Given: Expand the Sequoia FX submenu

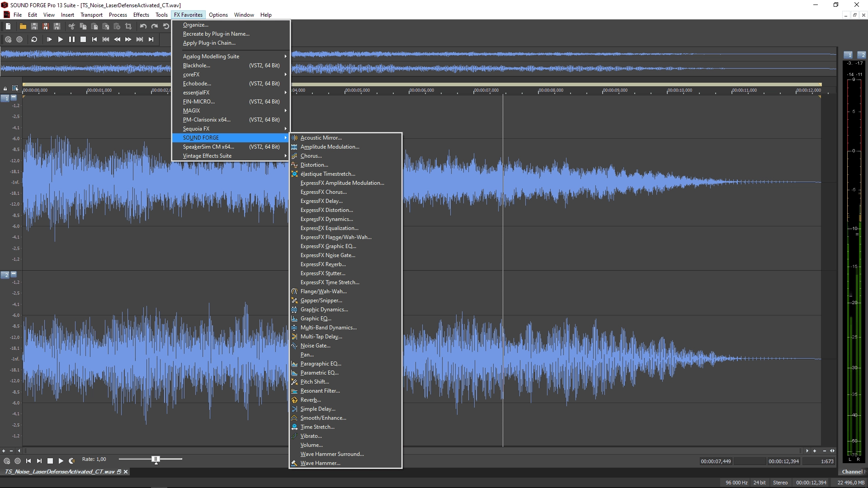Looking at the screenshot, I should (231, 129).
